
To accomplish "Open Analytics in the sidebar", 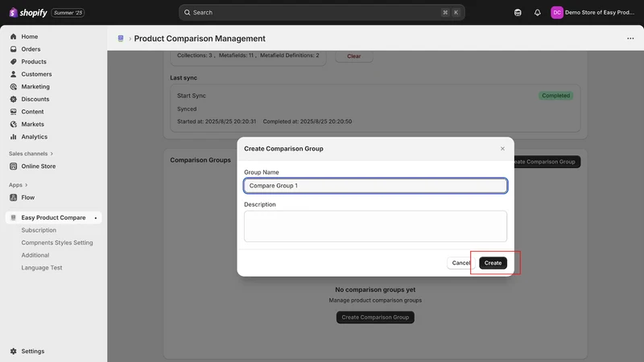I will pyautogui.click(x=35, y=137).
